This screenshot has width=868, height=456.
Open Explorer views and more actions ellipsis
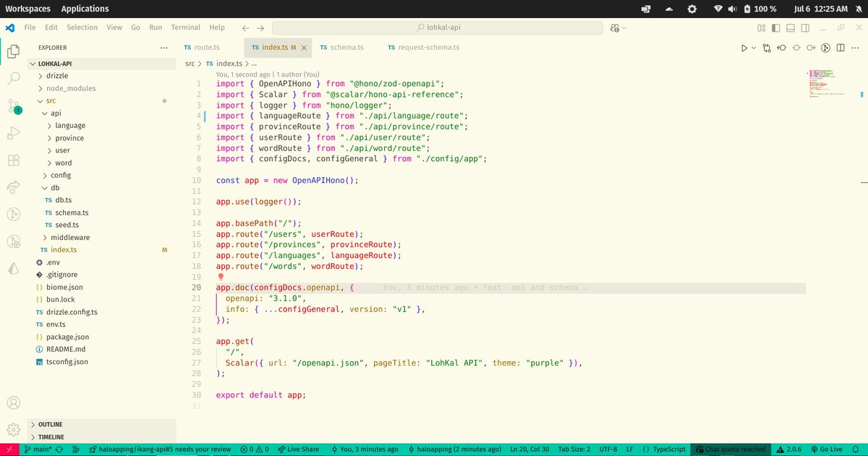click(x=164, y=48)
